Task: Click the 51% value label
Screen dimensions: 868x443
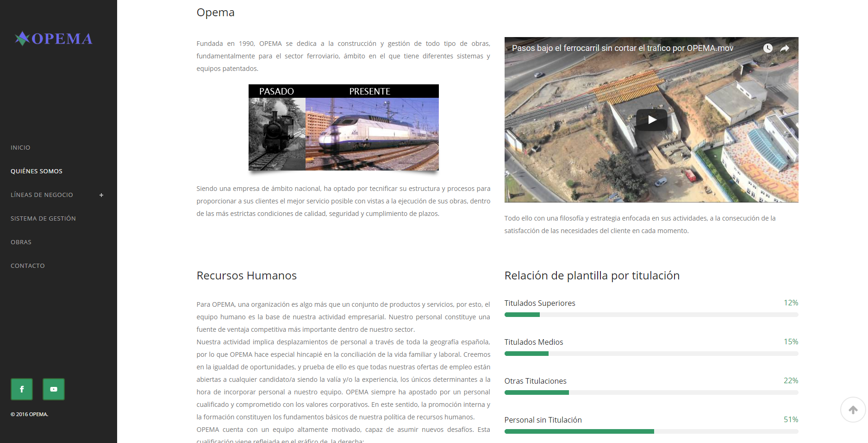Action: pyautogui.click(x=791, y=419)
